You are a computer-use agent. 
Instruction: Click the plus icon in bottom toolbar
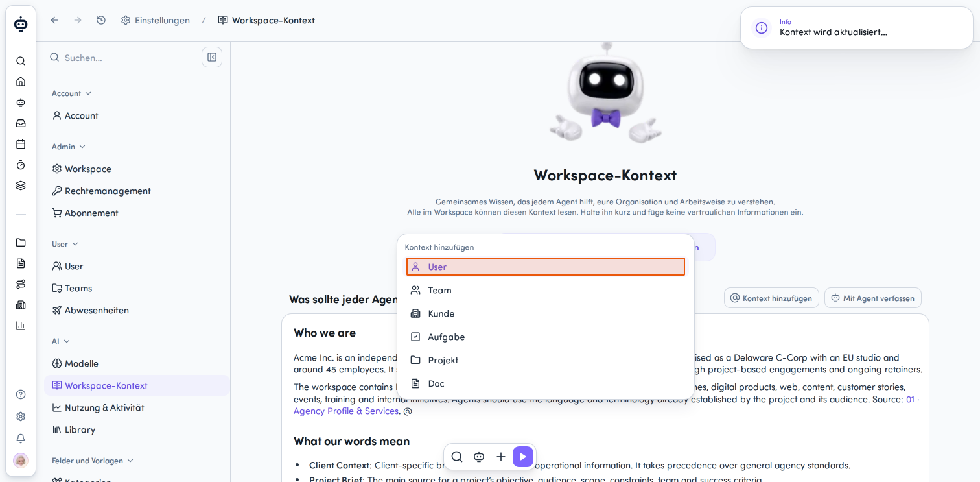pyautogui.click(x=501, y=457)
